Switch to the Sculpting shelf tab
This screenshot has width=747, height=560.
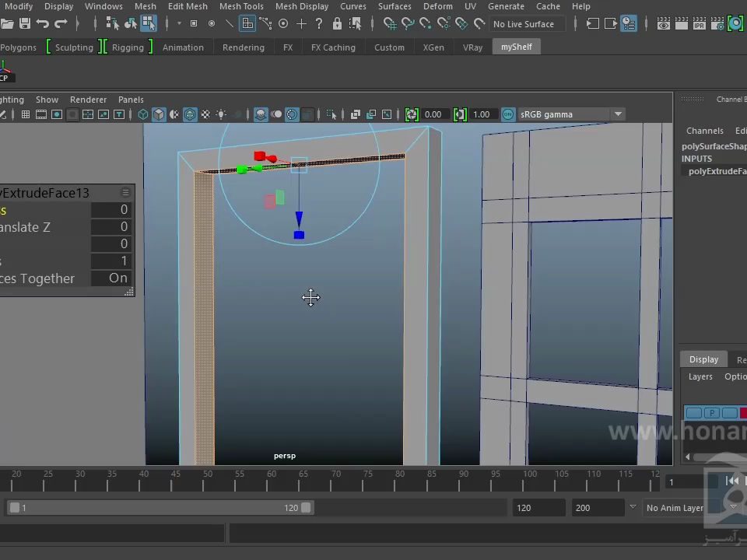pos(74,47)
